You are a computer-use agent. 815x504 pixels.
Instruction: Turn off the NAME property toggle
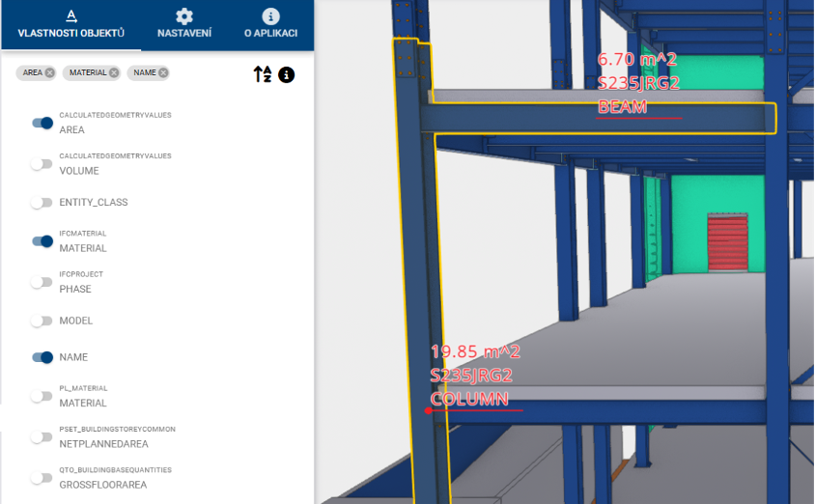click(42, 357)
